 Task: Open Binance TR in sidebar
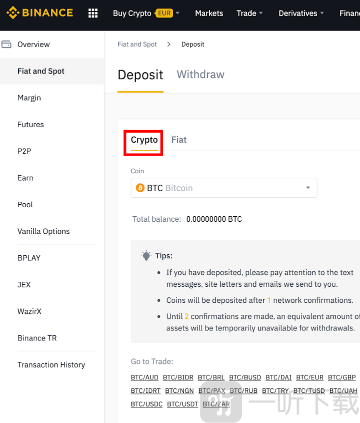37,338
